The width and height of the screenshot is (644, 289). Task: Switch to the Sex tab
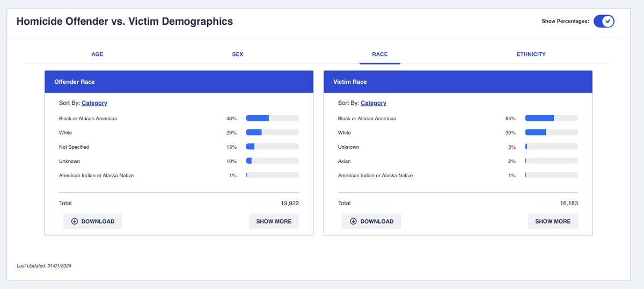coord(237,54)
